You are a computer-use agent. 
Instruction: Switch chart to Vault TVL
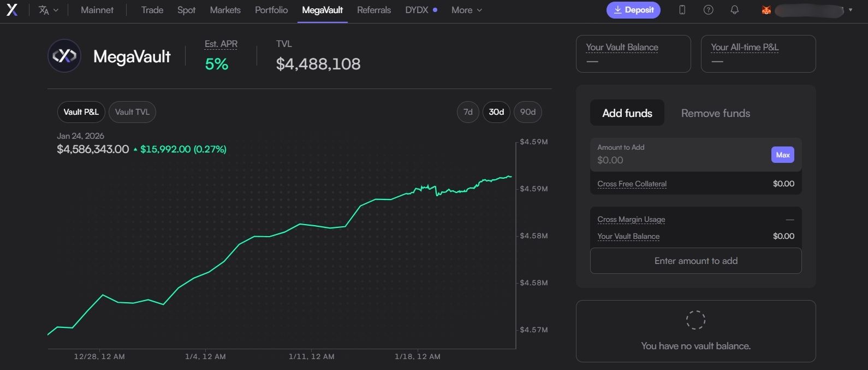point(132,112)
